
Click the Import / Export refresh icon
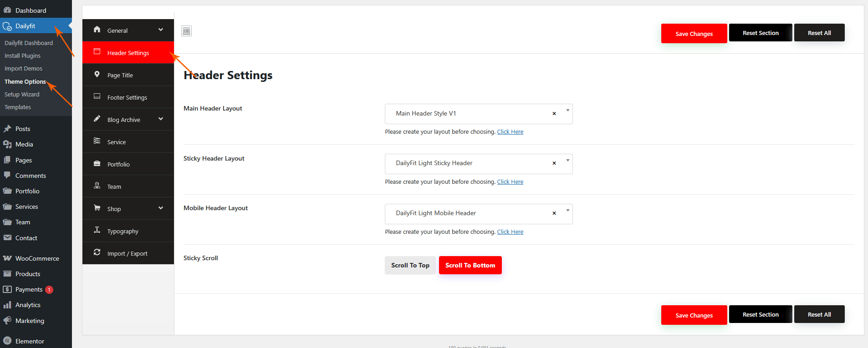pyautogui.click(x=97, y=252)
